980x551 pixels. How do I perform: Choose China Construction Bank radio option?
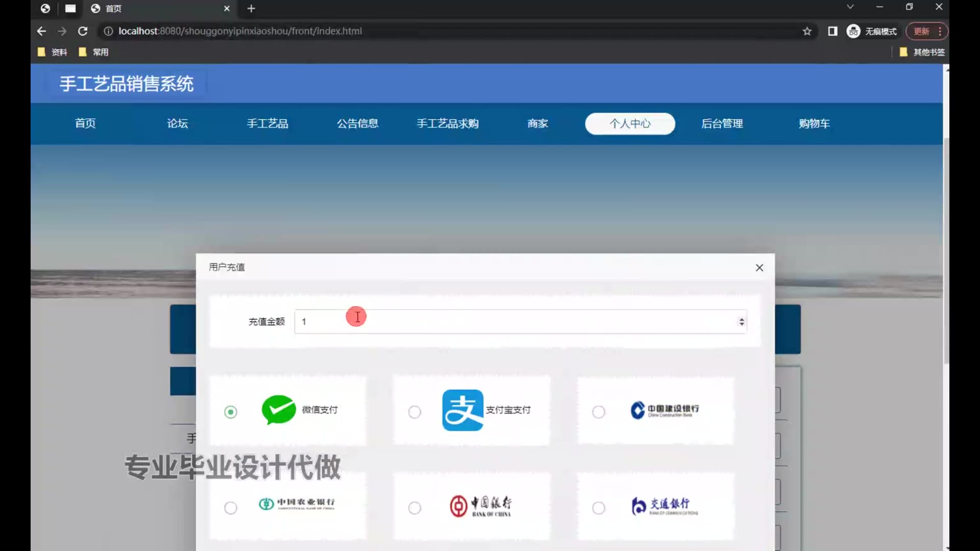(599, 412)
